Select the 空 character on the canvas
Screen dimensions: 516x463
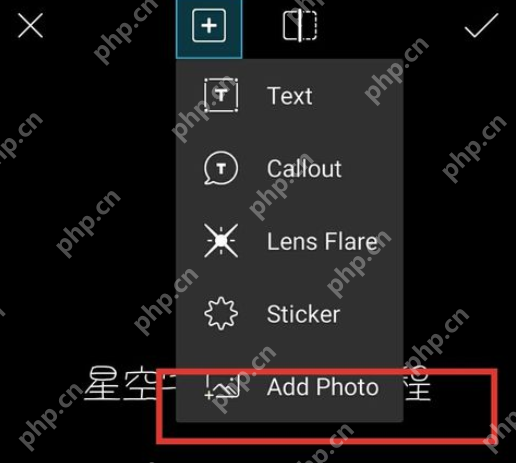(141, 383)
